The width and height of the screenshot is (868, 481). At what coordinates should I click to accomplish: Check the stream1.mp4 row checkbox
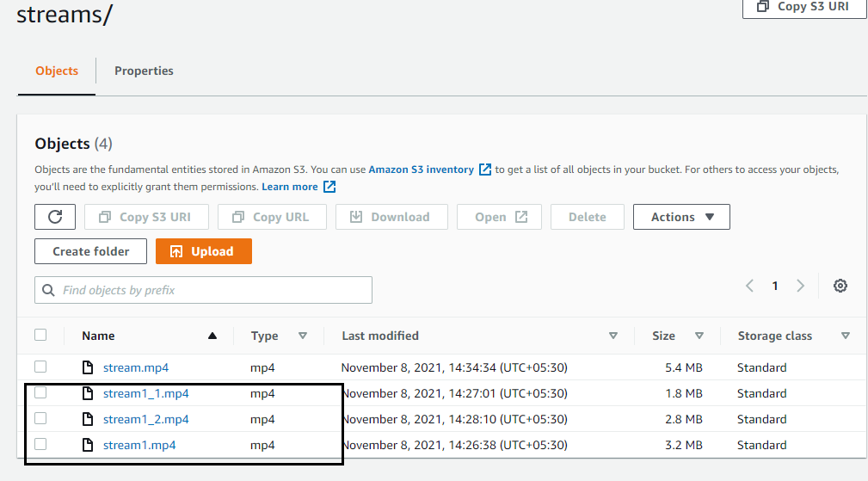40,445
